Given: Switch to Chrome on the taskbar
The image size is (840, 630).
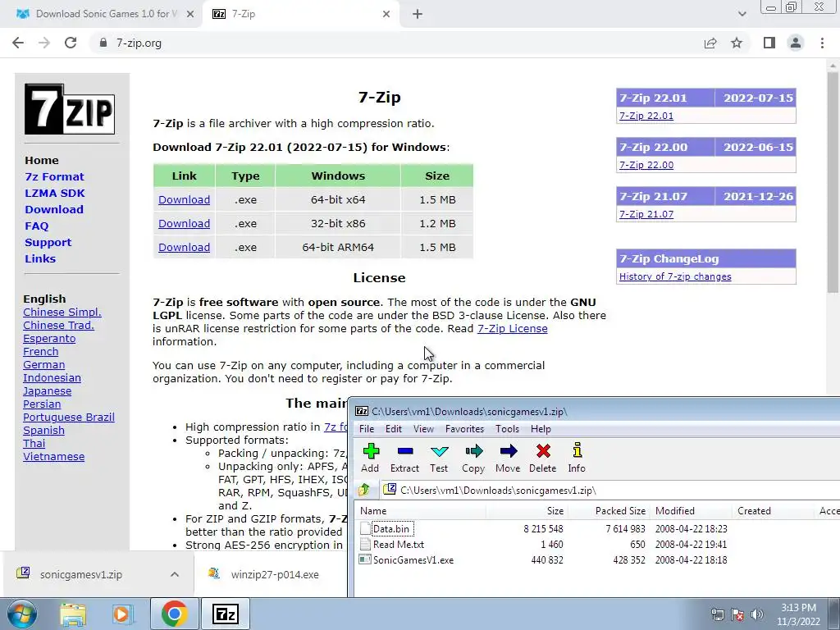Looking at the screenshot, I should click(174, 614).
